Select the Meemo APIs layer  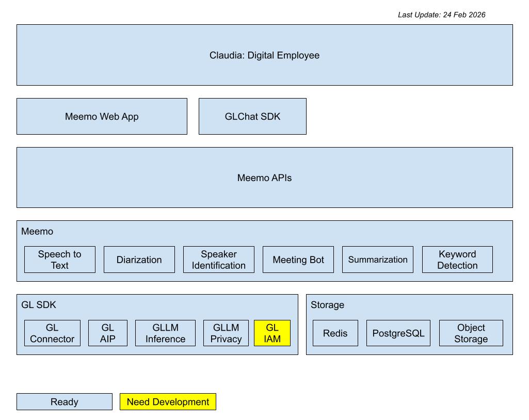coord(264,178)
